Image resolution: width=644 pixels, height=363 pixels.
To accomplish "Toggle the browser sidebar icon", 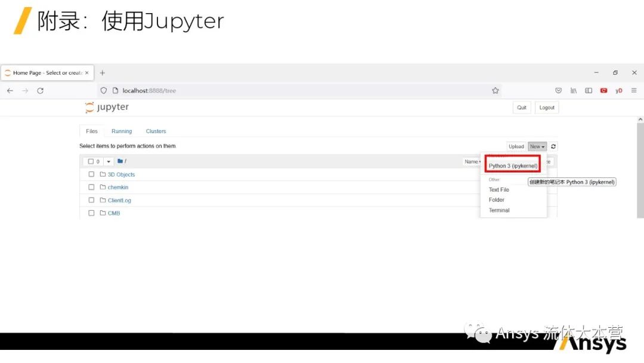I will [589, 90].
